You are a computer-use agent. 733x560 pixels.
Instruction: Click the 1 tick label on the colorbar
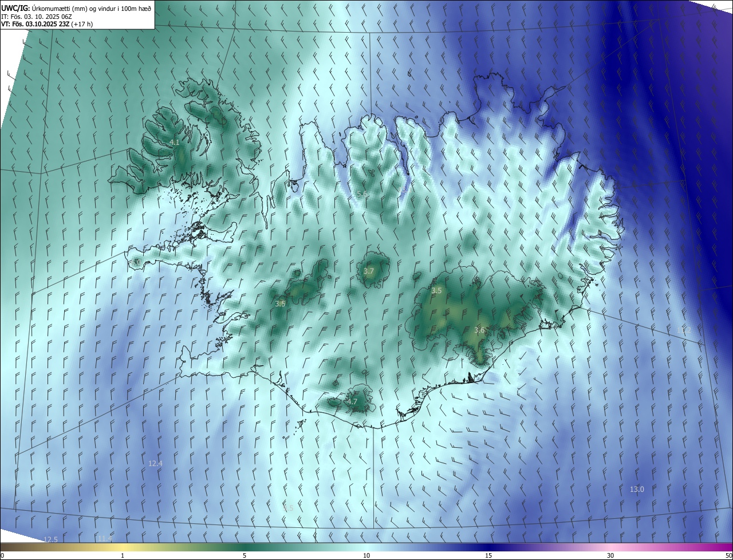(123, 555)
